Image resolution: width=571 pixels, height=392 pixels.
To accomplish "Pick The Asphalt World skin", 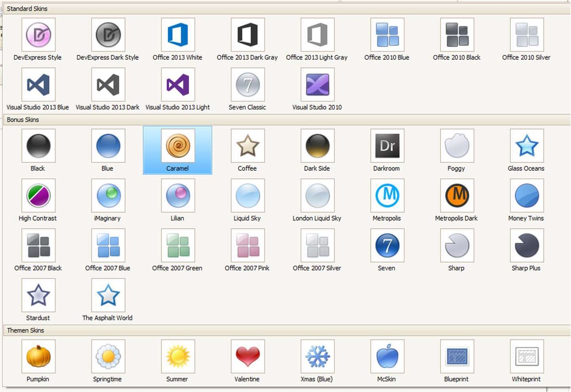I will [x=108, y=295].
